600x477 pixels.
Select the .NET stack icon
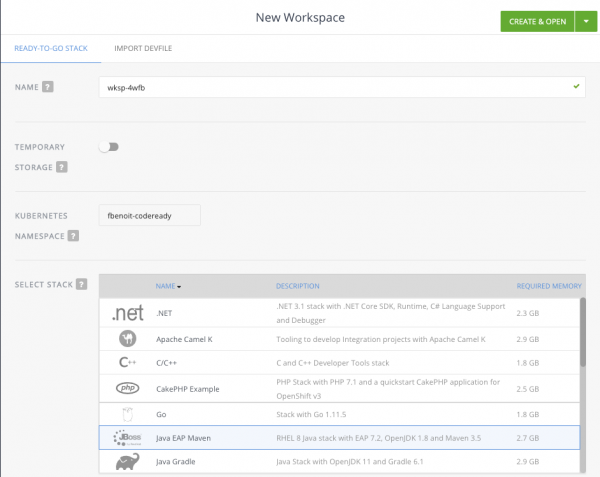[x=127, y=313]
